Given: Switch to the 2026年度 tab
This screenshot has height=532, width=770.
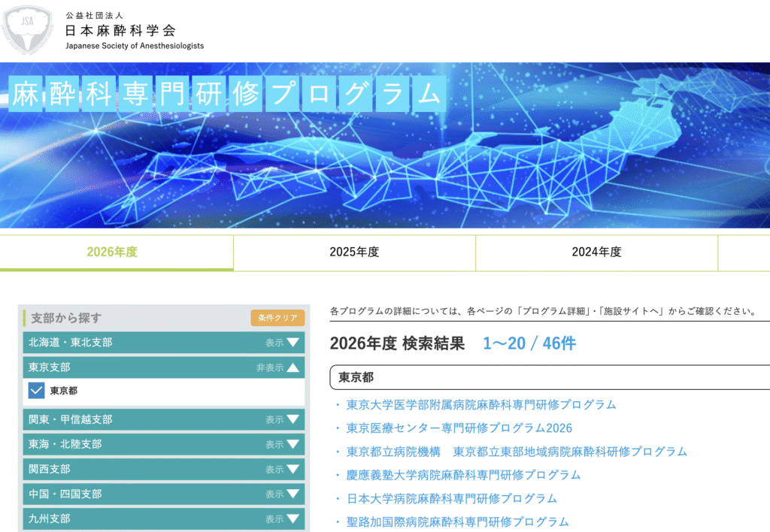Looking at the screenshot, I should point(112,252).
